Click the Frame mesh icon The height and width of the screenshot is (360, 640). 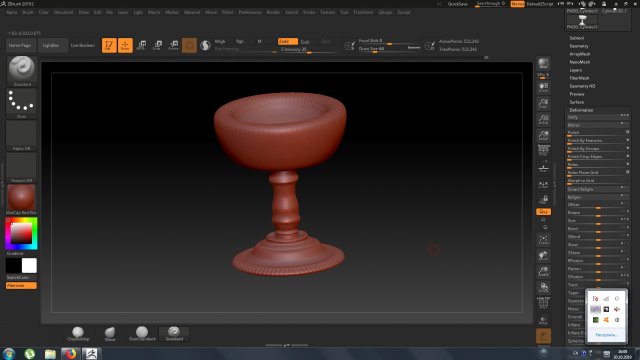543,240
